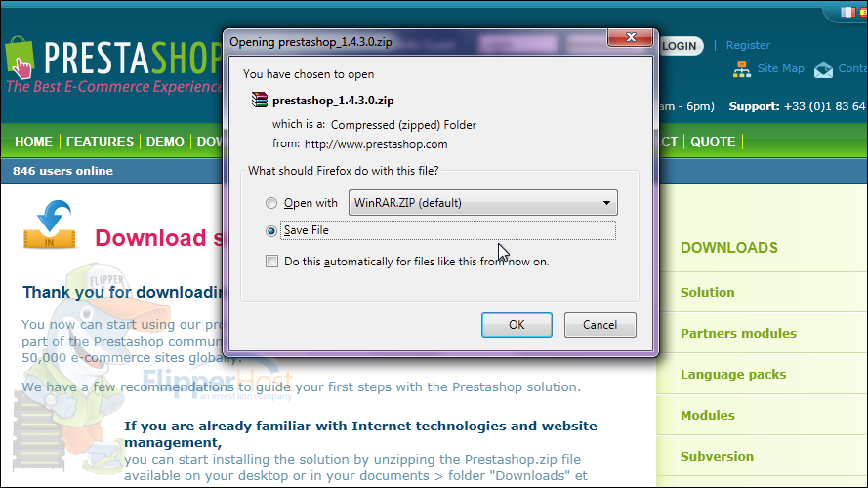Open the DEMO menu item
Viewport: 868px width, 488px height.
coord(165,142)
